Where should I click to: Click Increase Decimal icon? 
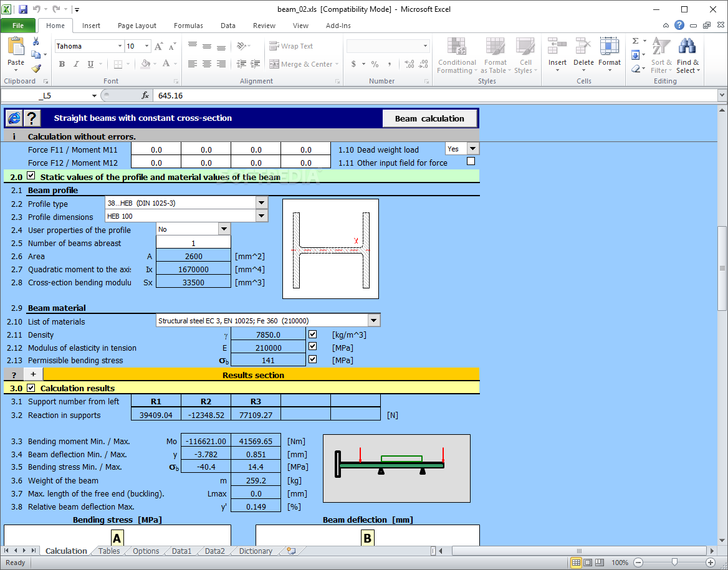click(410, 64)
